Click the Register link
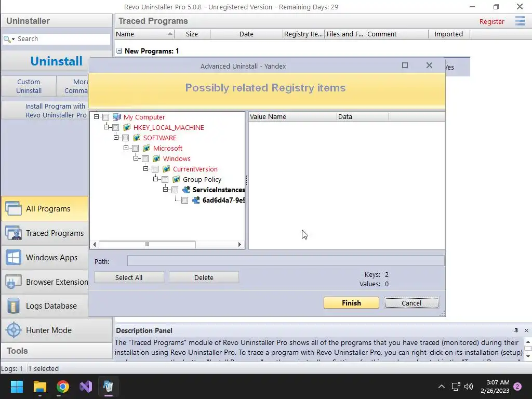 491,21
